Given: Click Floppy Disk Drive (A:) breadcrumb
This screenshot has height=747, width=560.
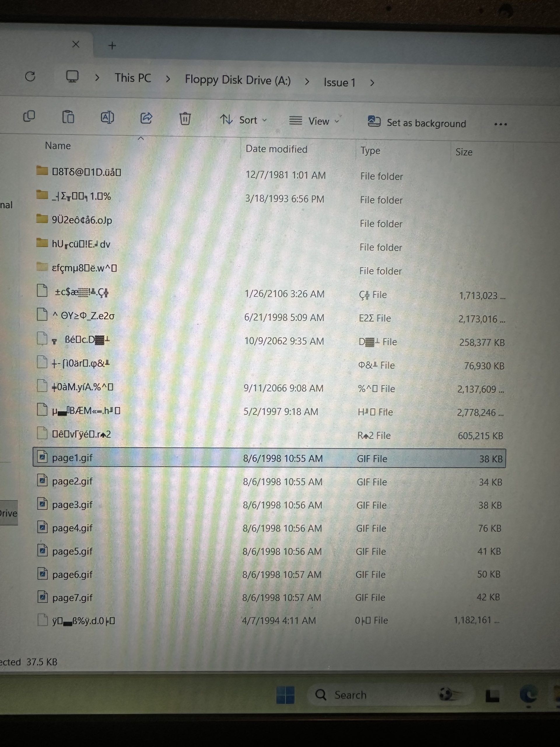Looking at the screenshot, I should tap(238, 80).
